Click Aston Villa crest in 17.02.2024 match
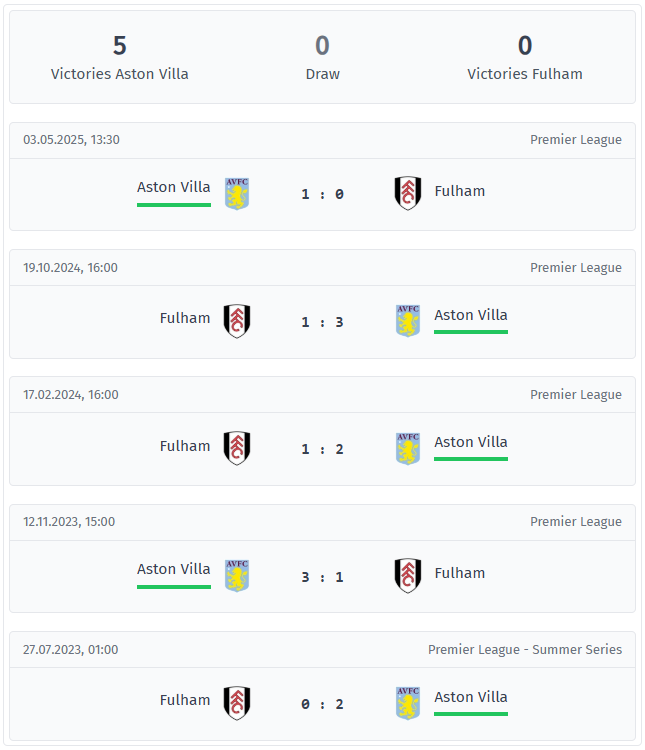The width and height of the screenshot is (645, 750). click(407, 448)
